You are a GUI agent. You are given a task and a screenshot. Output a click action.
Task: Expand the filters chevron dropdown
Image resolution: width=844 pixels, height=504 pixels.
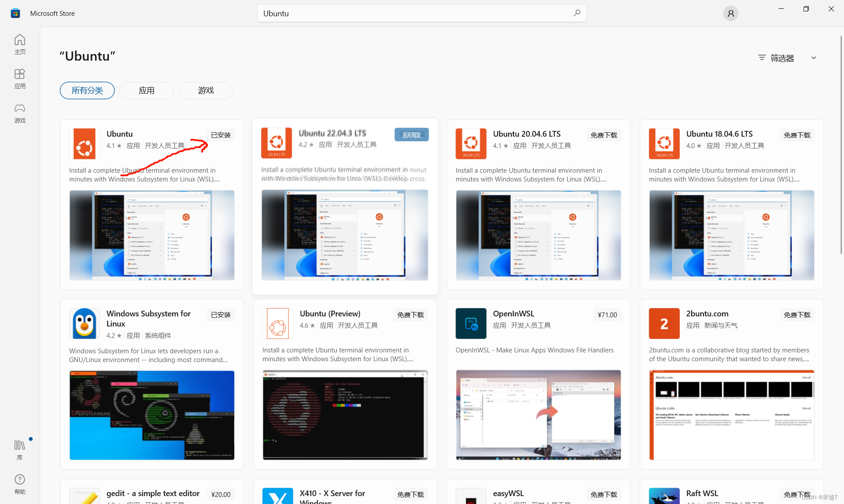pos(814,58)
